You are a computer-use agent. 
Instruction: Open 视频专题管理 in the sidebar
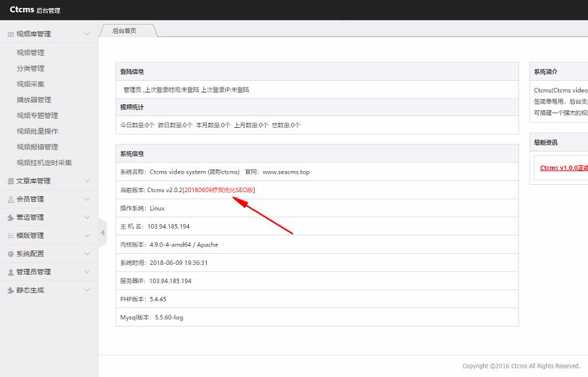tap(37, 115)
